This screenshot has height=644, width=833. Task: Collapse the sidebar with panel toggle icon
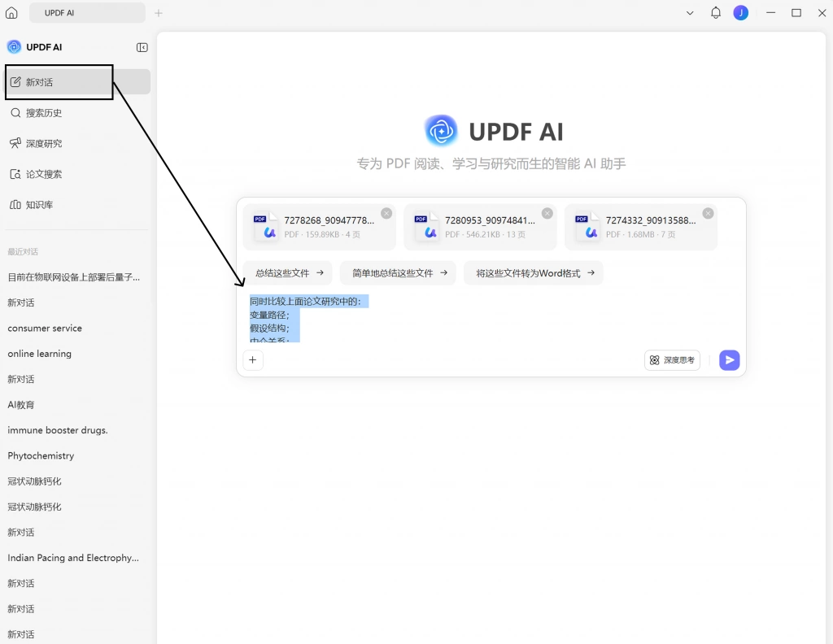[x=142, y=47]
